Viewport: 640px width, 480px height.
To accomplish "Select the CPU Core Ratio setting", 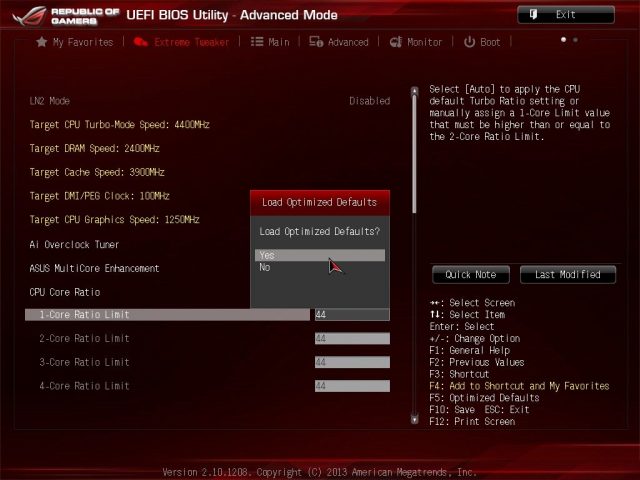I will point(65,292).
